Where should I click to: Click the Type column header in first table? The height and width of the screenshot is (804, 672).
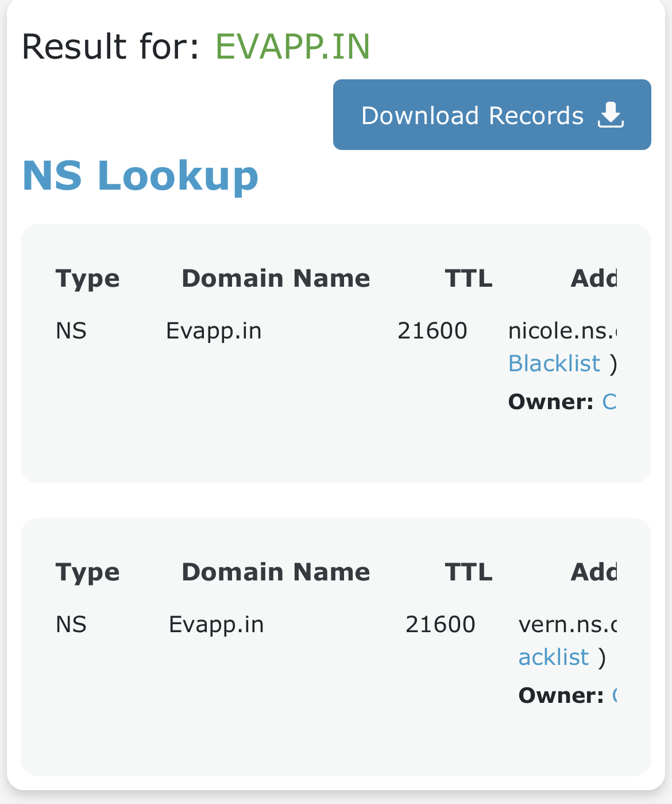pos(87,279)
